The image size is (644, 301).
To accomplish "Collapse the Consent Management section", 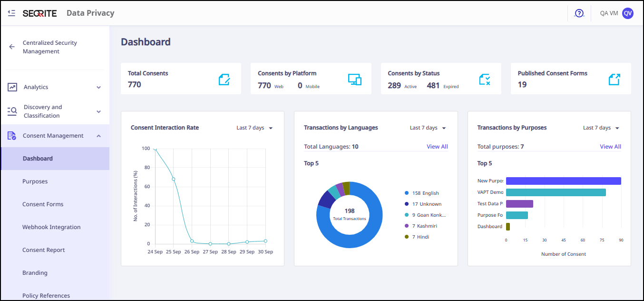I will point(98,136).
